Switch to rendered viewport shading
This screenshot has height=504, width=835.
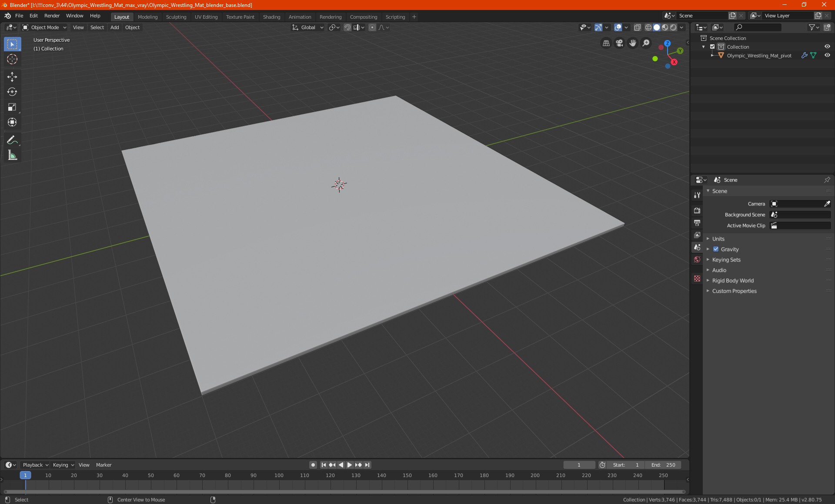(x=673, y=27)
